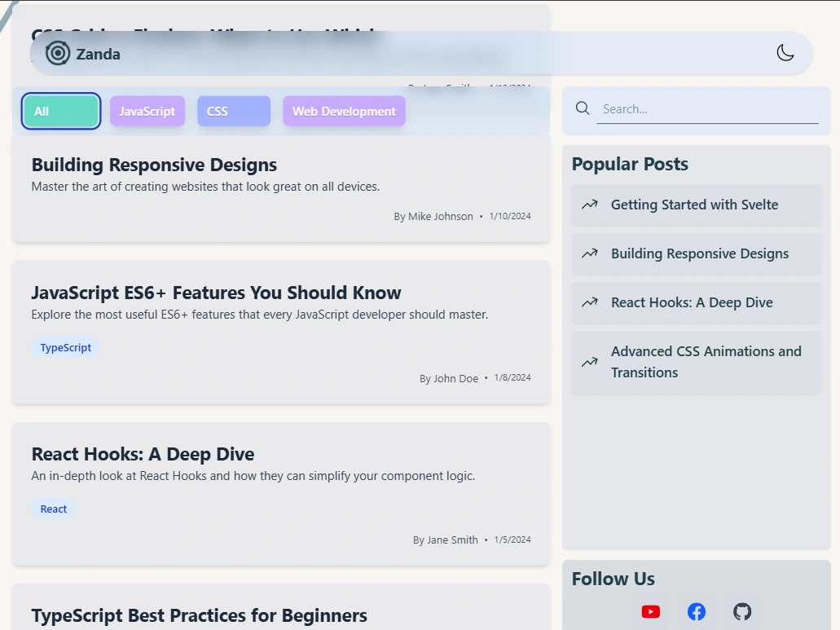This screenshot has height=630, width=840.
Task: Click the TypeScript tag chip
Action: coord(66,347)
